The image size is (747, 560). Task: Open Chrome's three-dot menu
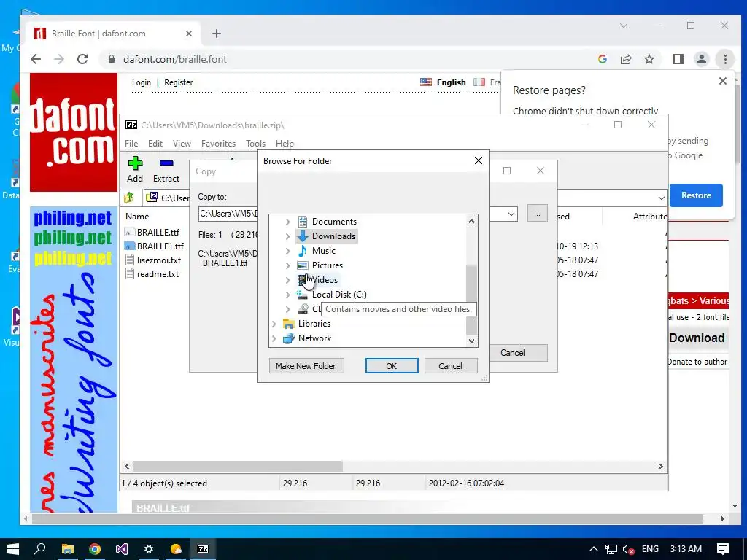[725, 59]
